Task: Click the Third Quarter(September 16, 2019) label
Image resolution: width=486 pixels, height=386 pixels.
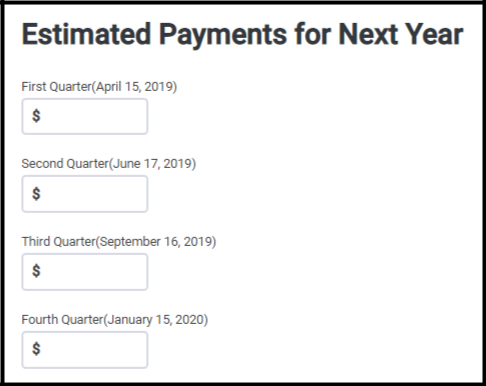Action: coord(119,242)
